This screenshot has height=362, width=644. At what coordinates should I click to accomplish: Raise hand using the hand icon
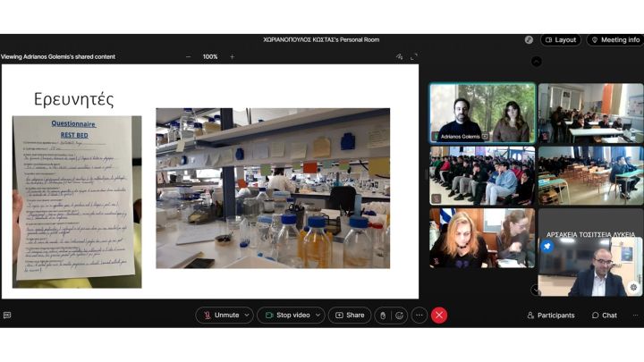[382, 315]
